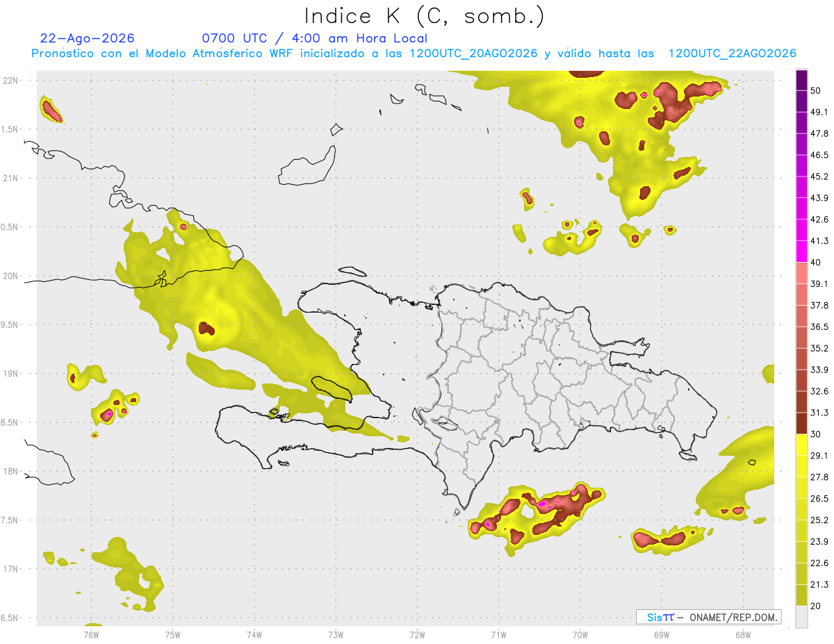Click the longitude label "68W"

point(743,635)
